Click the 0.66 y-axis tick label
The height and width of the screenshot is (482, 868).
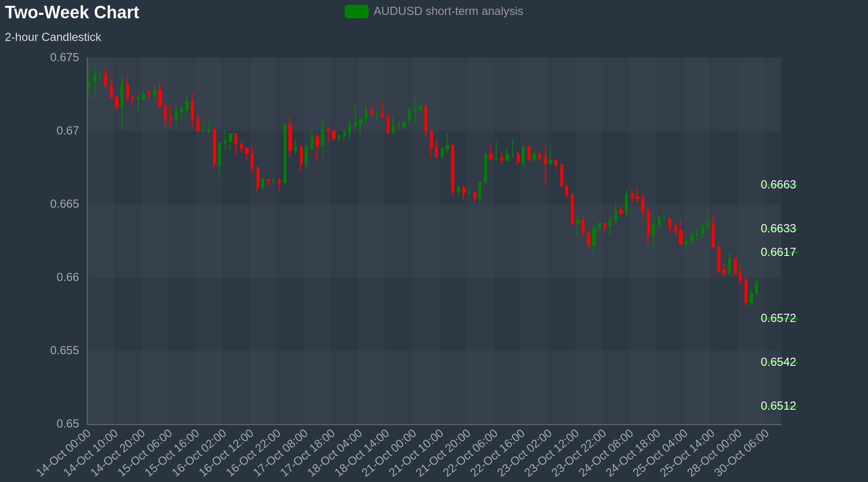[x=68, y=278]
